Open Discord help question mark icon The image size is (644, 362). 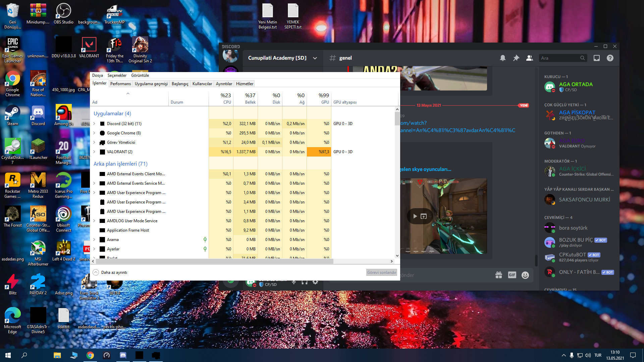pyautogui.click(x=610, y=58)
